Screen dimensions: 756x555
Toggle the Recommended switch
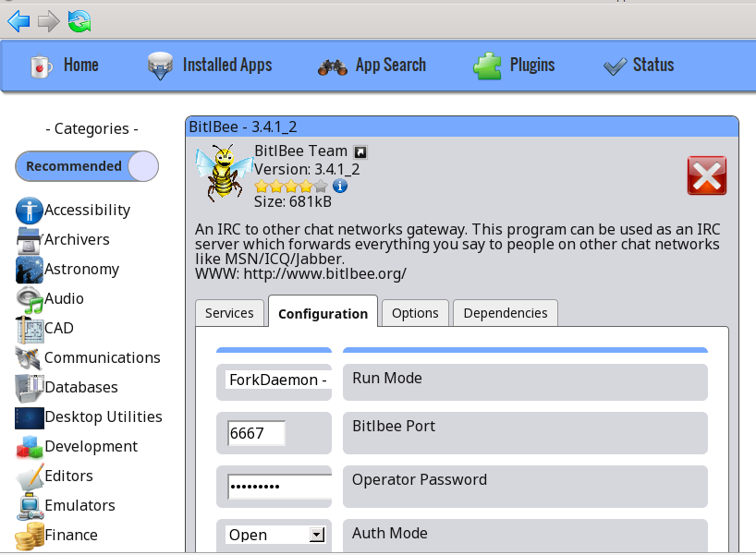pos(87,166)
